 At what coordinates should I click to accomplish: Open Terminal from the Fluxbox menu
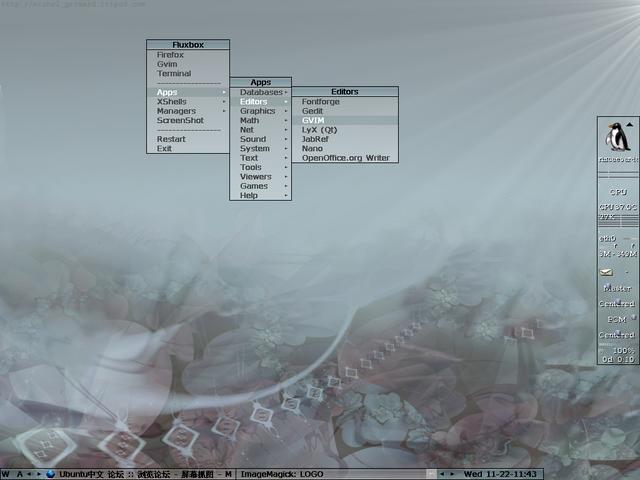coord(188,73)
